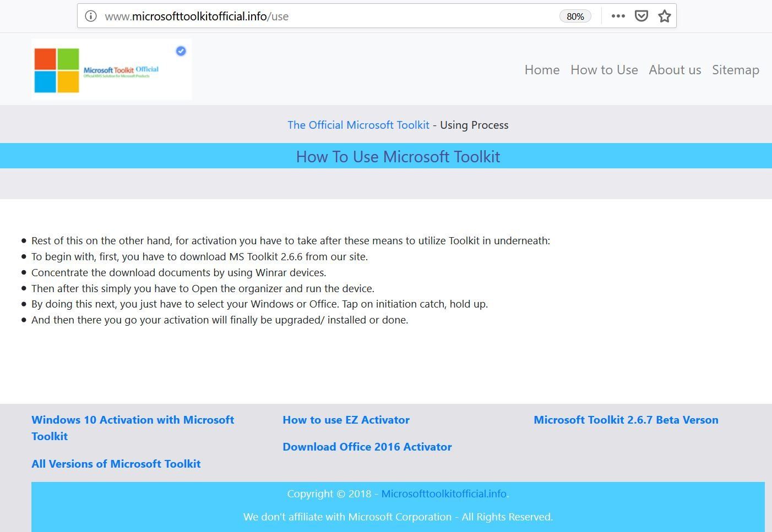This screenshot has height=532, width=772.
Task: Bookmark this page with the star icon
Action: point(665,16)
